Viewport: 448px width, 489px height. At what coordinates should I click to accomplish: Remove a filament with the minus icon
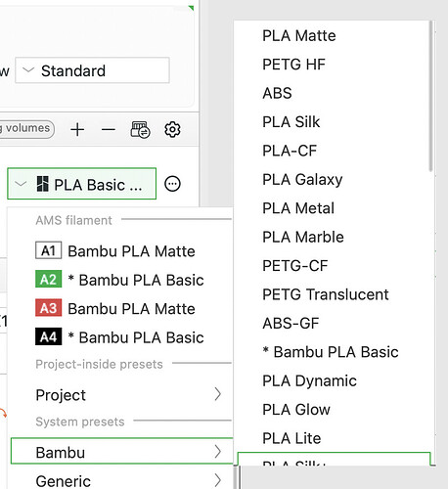(x=109, y=129)
